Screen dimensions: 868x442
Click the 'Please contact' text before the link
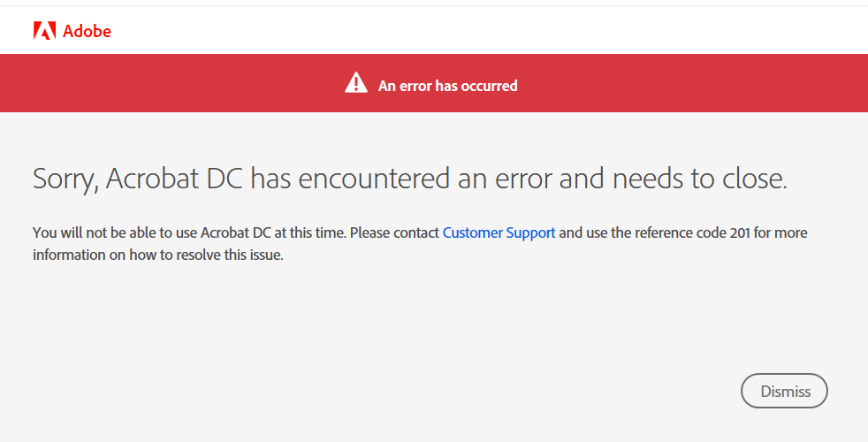click(x=395, y=232)
